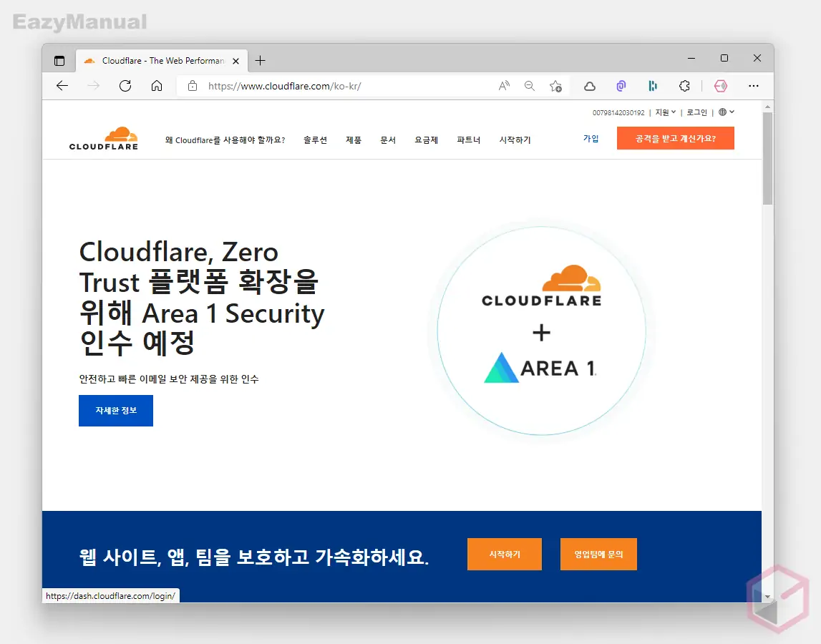Open the 솔루션 navigation menu
Image resolution: width=821 pixels, height=644 pixels.
[x=315, y=140]
